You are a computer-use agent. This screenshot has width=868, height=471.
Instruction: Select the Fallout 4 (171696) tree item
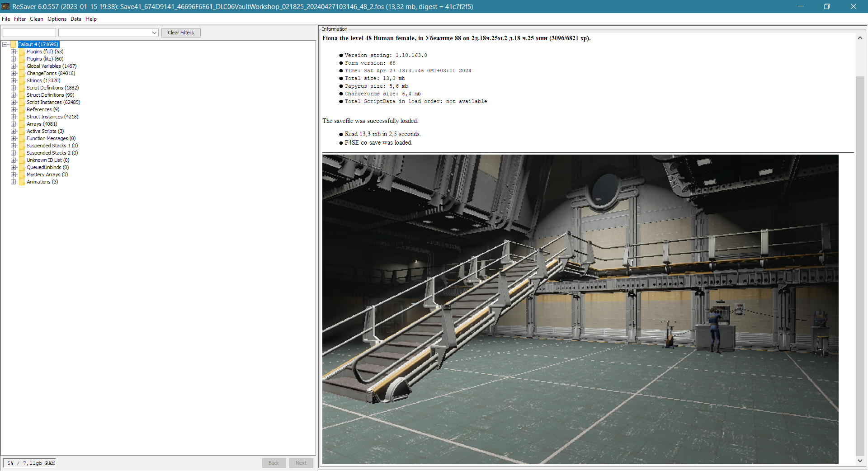[38, 44]
